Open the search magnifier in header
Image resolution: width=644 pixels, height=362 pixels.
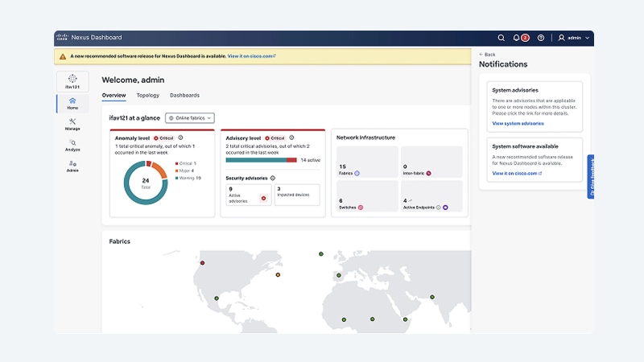coord(501,38)
